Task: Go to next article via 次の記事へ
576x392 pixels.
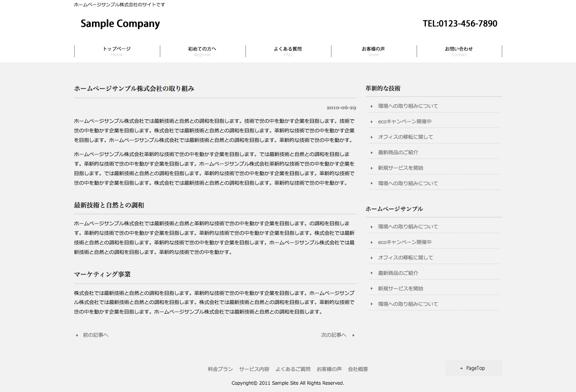Action: tap(333, 335)
